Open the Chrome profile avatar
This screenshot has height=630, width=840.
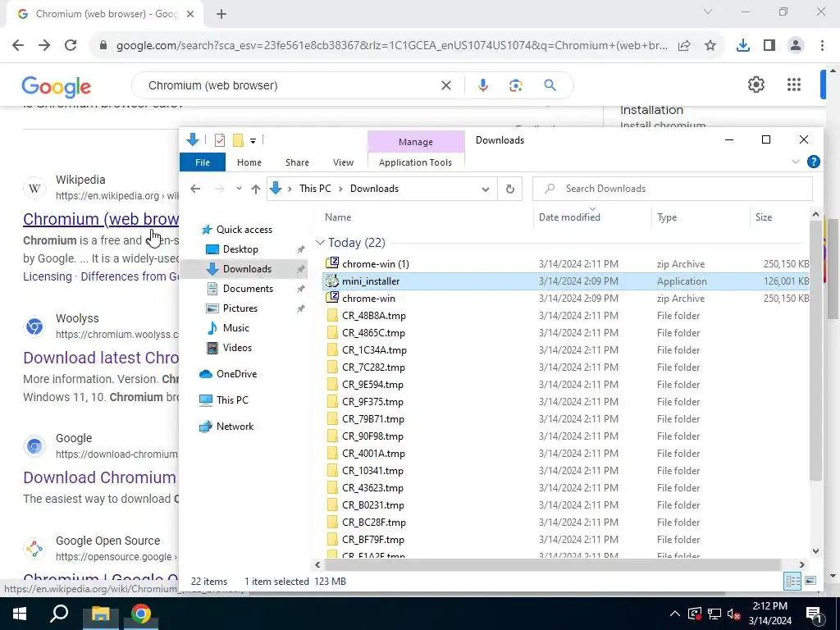[x=796, y=46]
